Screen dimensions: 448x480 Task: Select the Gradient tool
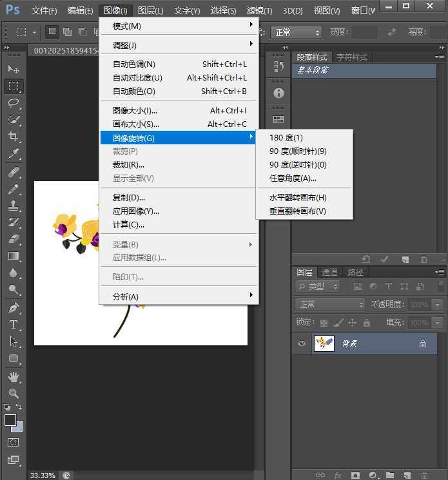14,256
